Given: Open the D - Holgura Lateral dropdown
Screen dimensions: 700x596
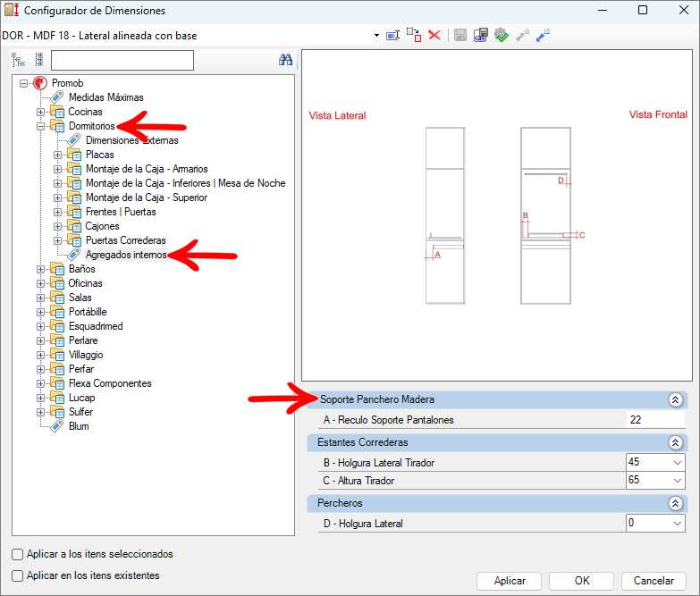Looking at the screenshot, I should click(678, 524).
